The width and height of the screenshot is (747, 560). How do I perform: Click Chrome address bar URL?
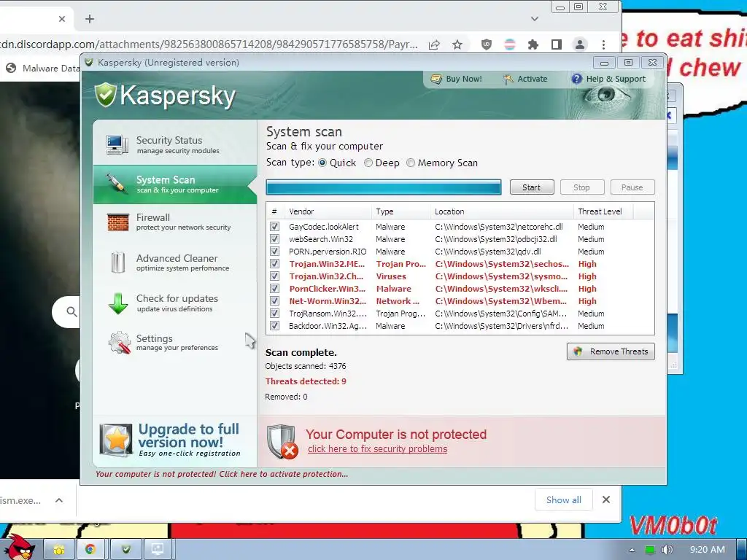coord(209,44)
